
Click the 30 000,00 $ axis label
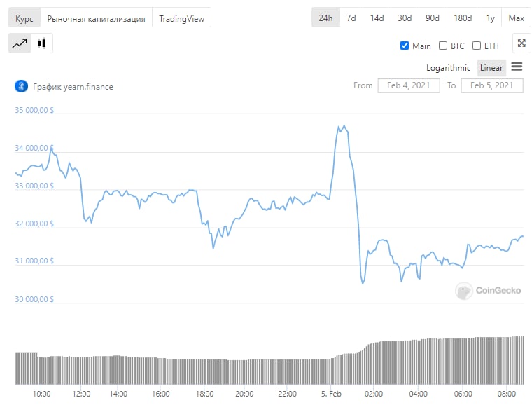click(x=34, y=299)
